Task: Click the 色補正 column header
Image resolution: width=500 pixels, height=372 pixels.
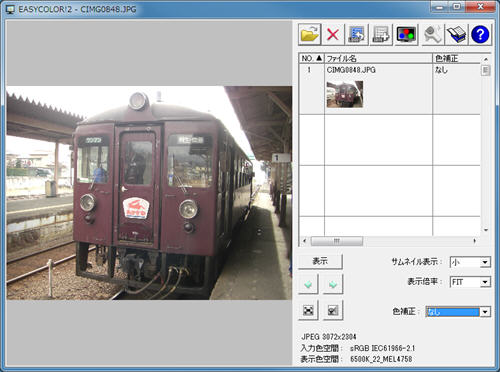Action: (456, 59)
